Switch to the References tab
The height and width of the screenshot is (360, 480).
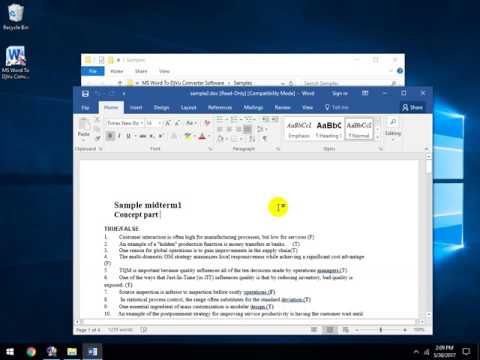click(220, 107)
